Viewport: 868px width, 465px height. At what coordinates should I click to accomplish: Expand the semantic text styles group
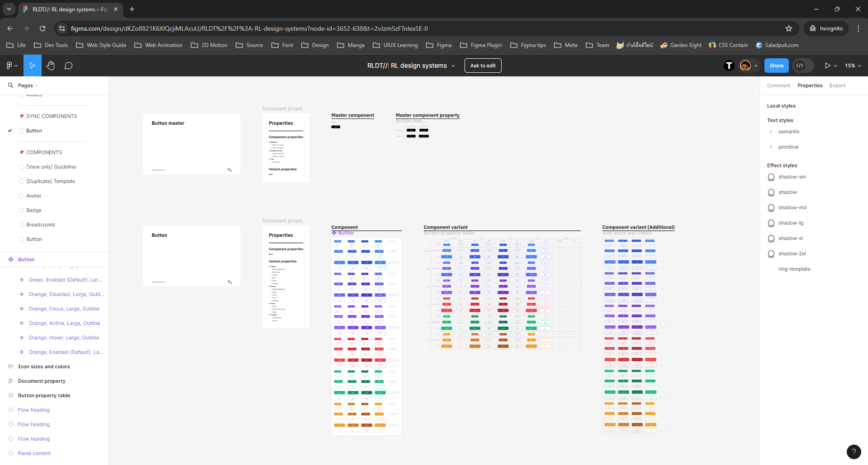[771, 132]
